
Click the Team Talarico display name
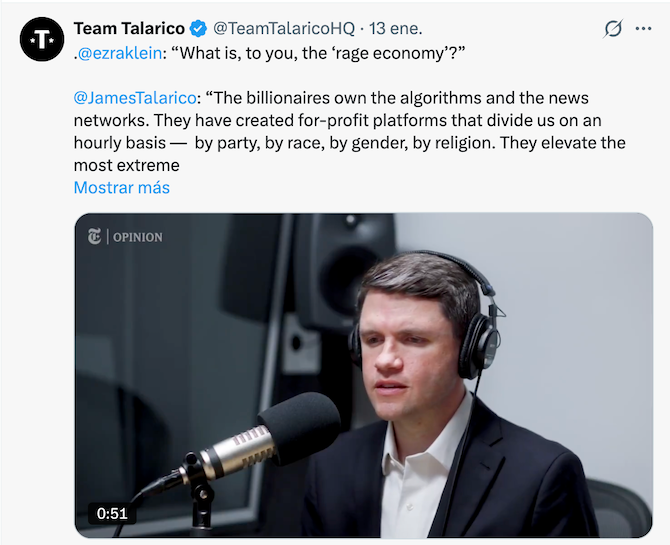click(x=130, y=29)
